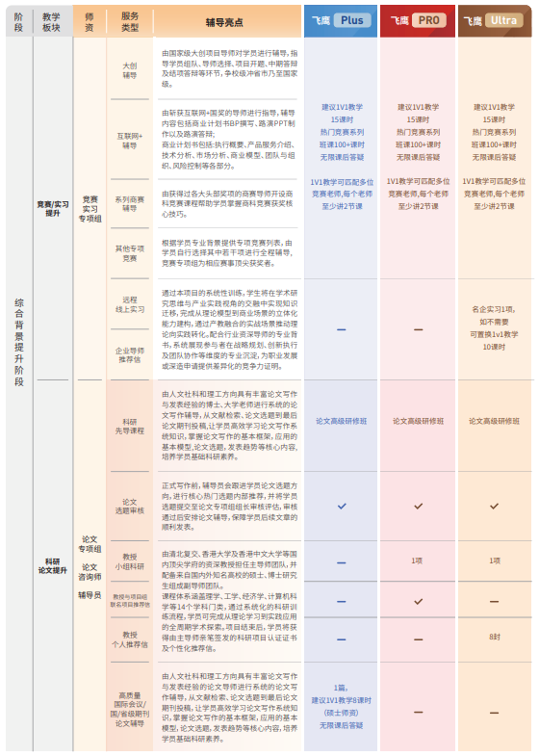
Task: Click the description paragraph for 系列商赛辅导
Action: click(228, 204)
